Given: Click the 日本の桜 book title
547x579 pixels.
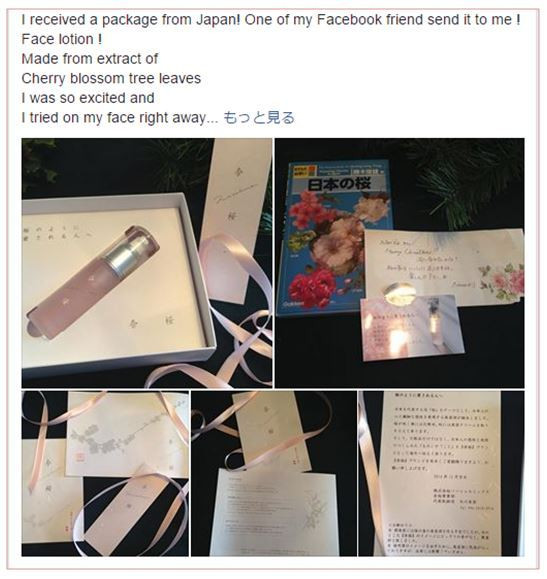Looking at the screenshot, I should click(x=339, y=184).
